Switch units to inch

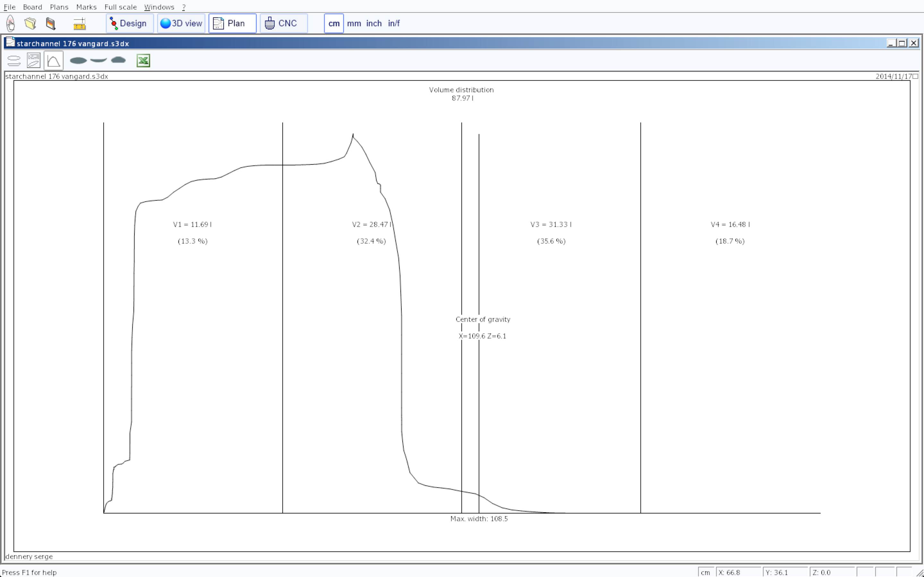click(x=374, y=23)
